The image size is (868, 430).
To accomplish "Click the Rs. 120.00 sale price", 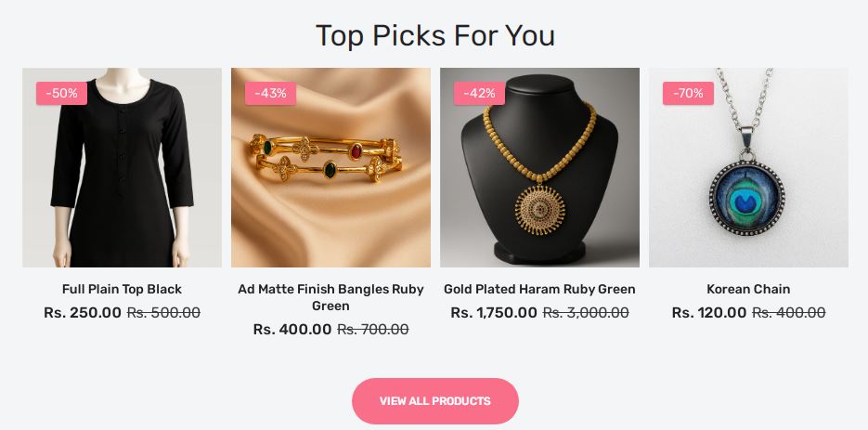I will (x=709, y=313).
